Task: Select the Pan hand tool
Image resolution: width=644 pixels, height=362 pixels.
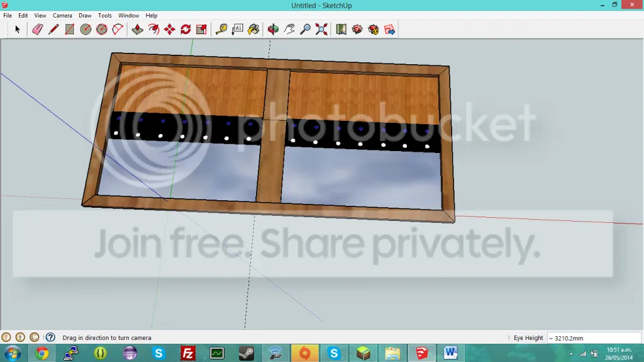Action: click(289, 29)
